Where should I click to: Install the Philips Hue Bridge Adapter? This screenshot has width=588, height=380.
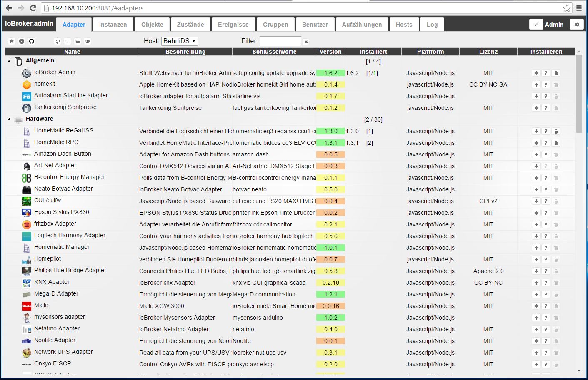(536, 271)
